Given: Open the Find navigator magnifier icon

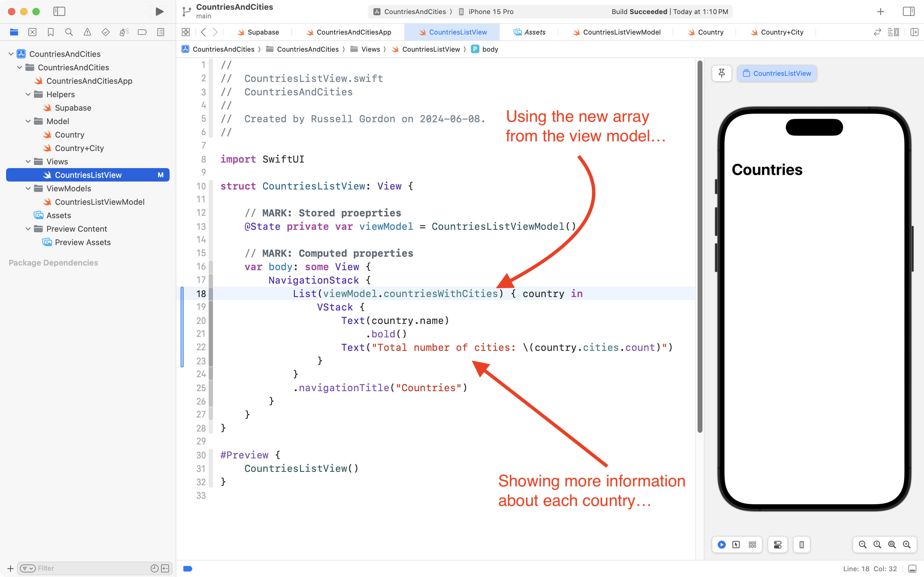Looking at the screenshot, I should point(69,32).
